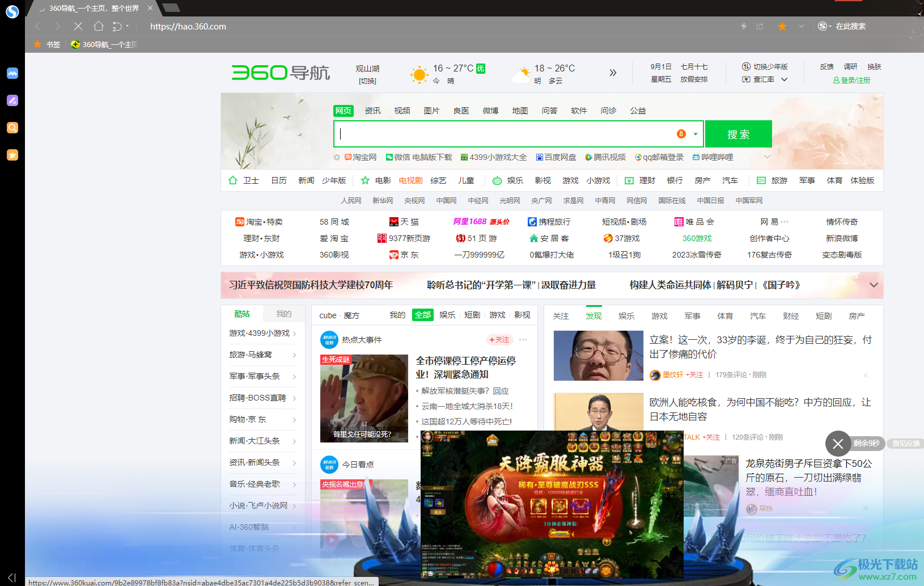Open the 查汇率 dropdown arrow
The width and height of the screenshot is (924, 586).
(x=785, y=79)
